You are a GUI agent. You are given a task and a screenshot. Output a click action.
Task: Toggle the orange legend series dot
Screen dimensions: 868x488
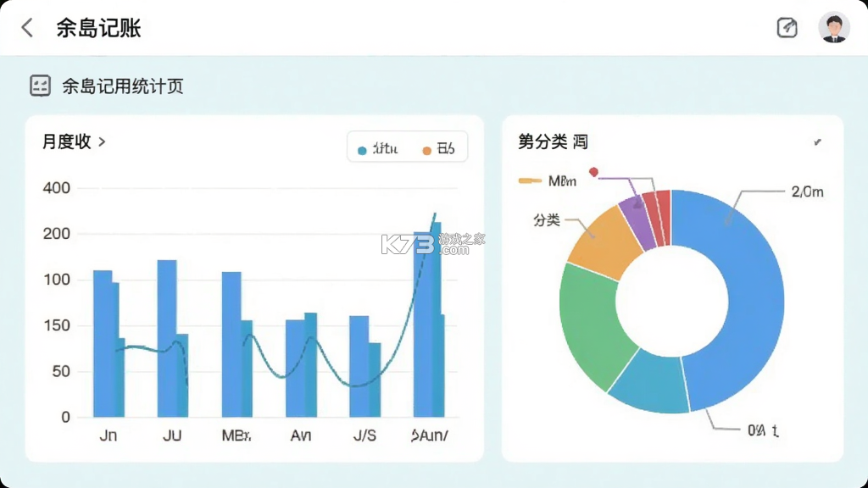[x=427, y=151]
